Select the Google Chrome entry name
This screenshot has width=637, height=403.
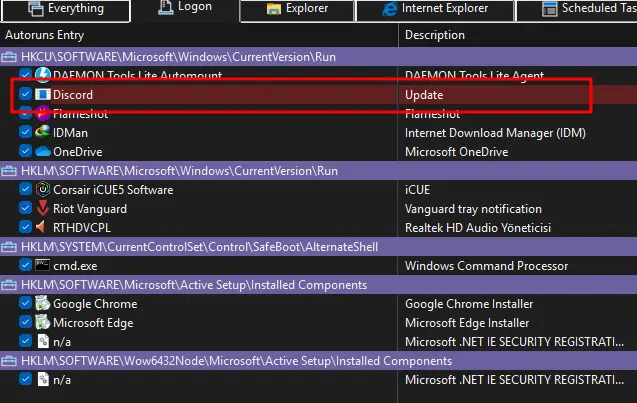coord(95,304)
